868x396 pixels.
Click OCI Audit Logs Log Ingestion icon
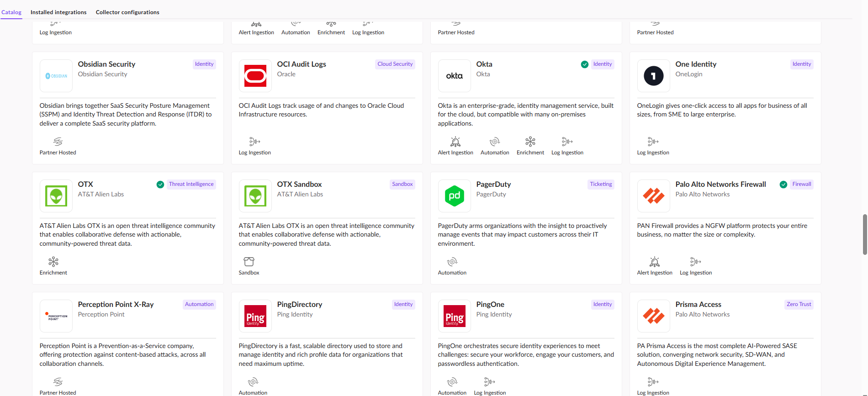coord(254,142)
